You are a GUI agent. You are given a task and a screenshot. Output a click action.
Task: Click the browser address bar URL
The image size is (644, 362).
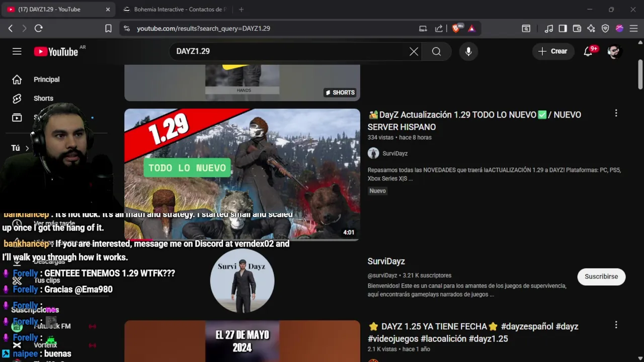pos(204,29)
